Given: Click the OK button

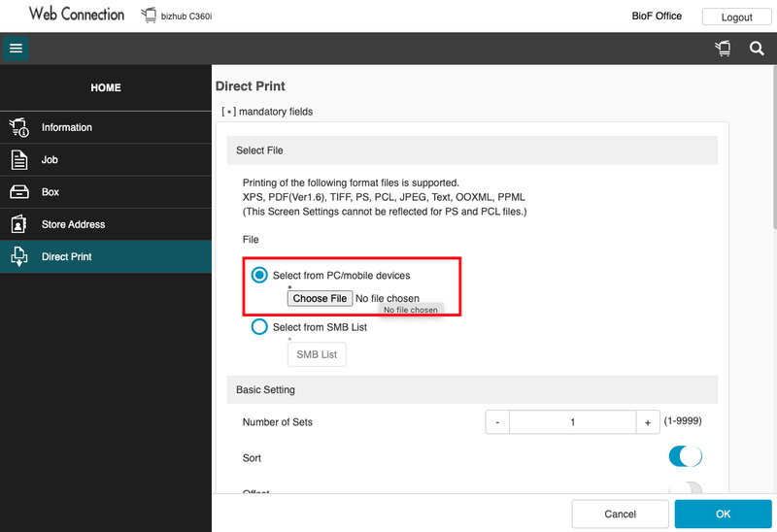Looking at the screenshot, I should (x=723, y=514).
